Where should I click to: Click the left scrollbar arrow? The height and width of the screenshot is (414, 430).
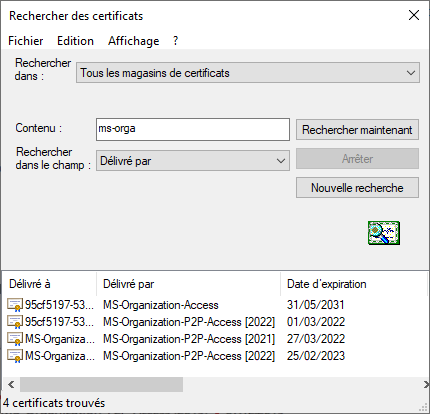11,385
